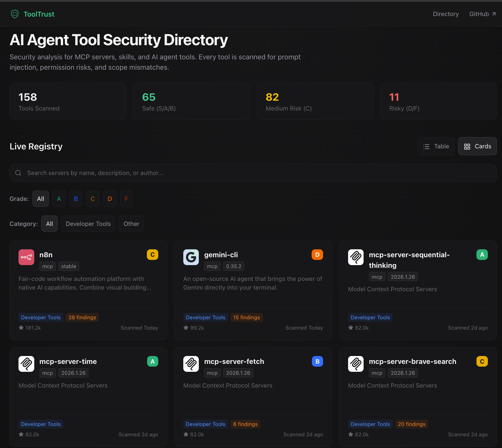The image size is (502, 448).
Task: Enable the Cards view
Action: tap(477, 146)
